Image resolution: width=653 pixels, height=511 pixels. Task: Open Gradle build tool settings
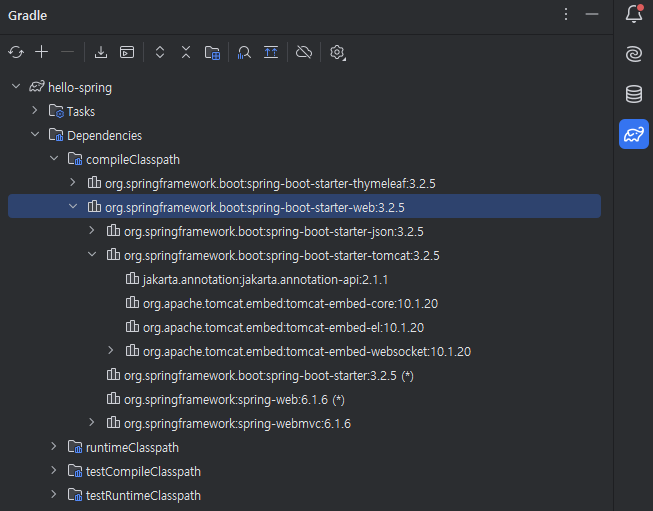(337, 53)
